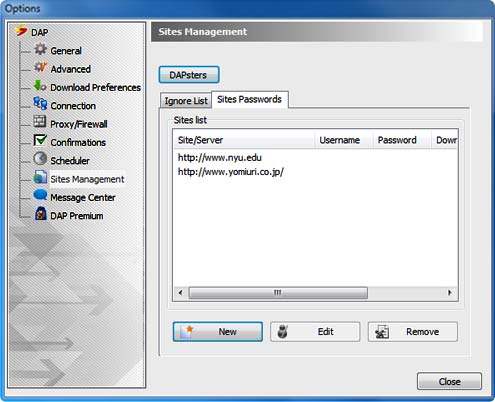Click the Download Preferences green arrow icon
This screenshot has height=402, width=495.
click(x=40, y=86)
